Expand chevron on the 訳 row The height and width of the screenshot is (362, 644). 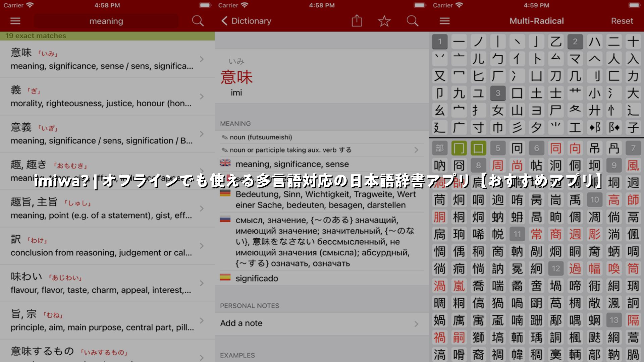pos(202,246)
